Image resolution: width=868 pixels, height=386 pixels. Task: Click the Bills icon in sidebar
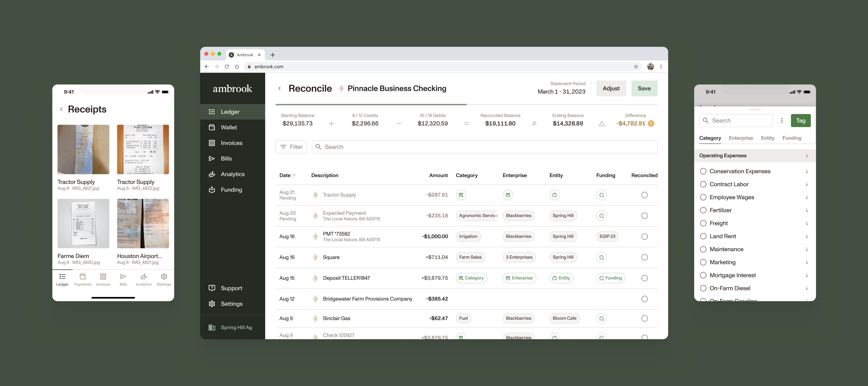tap(212, 159)
